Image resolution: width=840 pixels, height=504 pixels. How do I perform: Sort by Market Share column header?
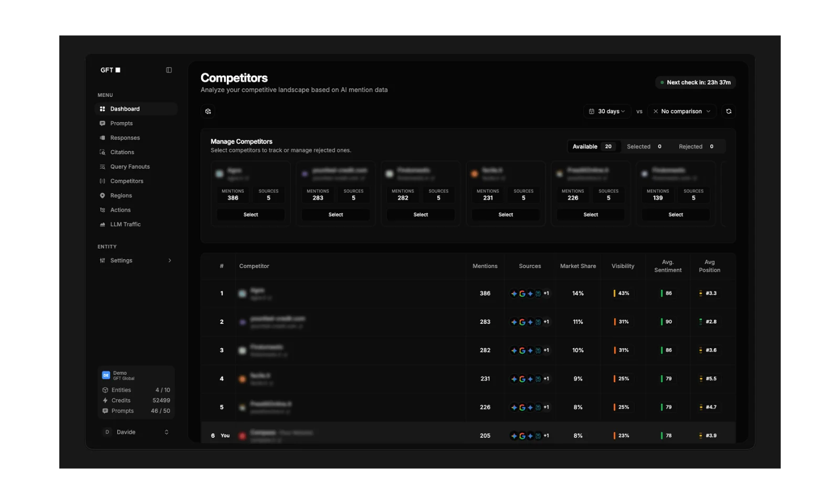[578, 266]
